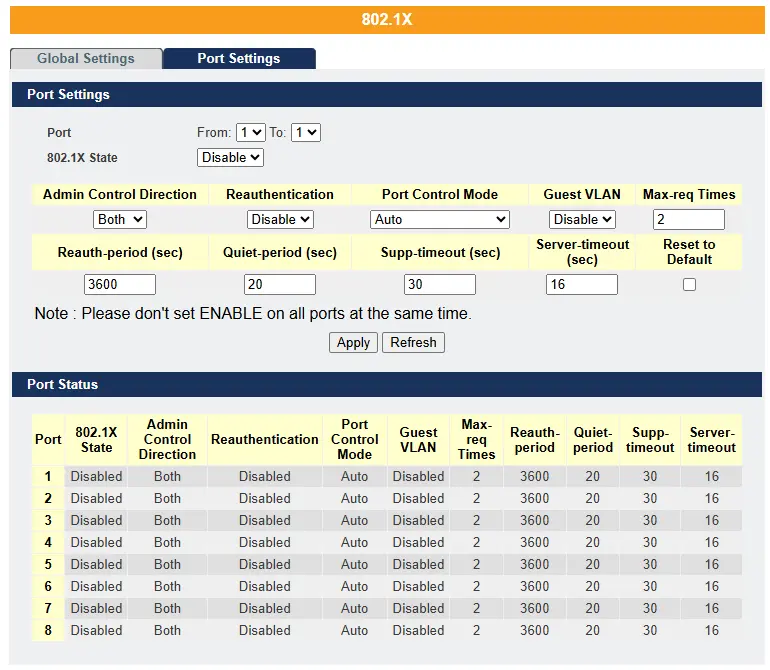The image size is (770, 670).
Task: Enable the Reset to Default checkbox
Action: [689, 284]
